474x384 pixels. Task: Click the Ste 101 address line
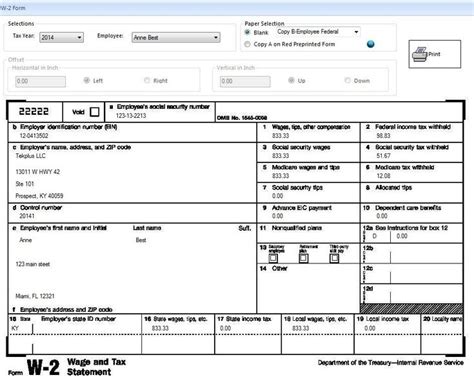[25, 184]
